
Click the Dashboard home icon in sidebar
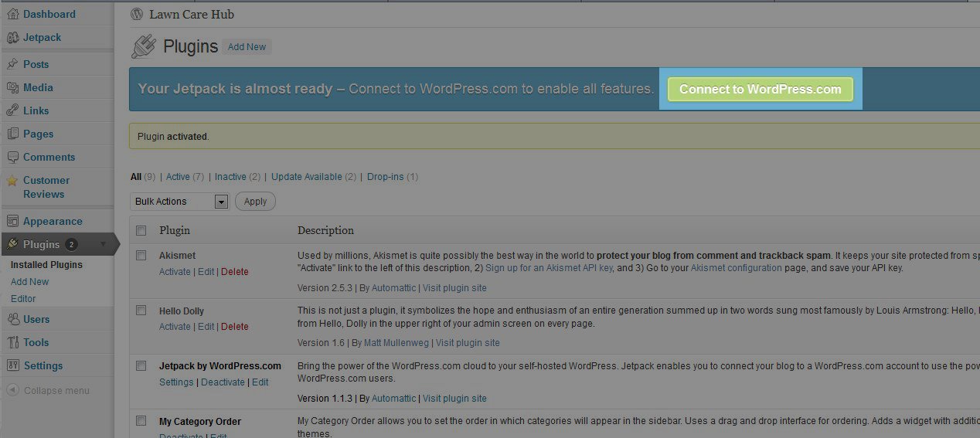pyautogui.click(x=12, y=14)
